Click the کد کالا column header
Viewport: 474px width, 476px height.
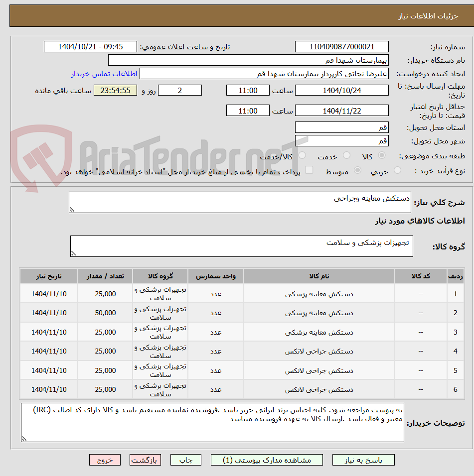tap(421, 276)
